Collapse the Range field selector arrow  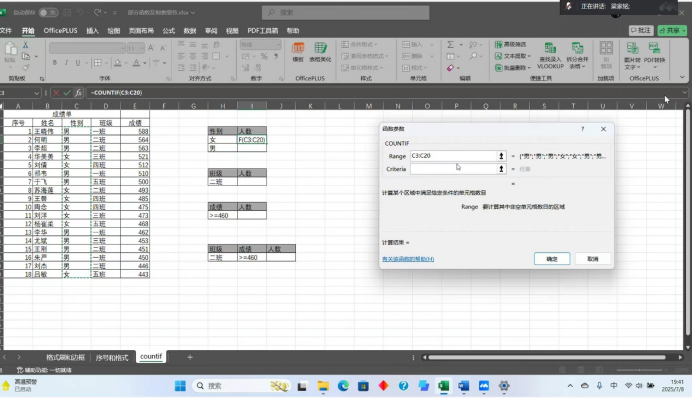[x=501, y=156]
